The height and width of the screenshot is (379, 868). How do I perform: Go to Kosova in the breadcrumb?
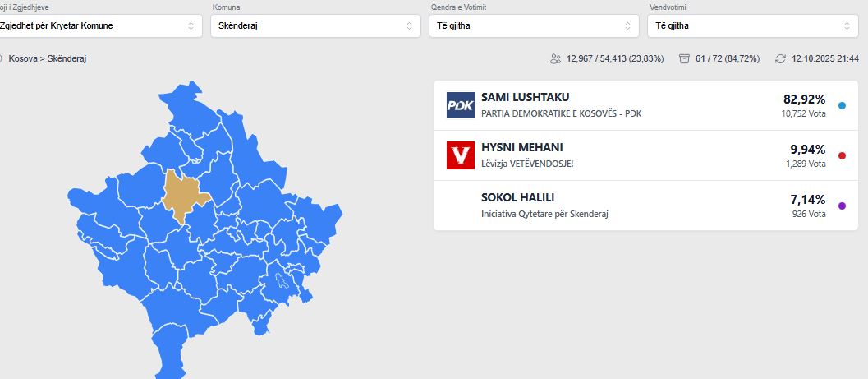[24, 59]
